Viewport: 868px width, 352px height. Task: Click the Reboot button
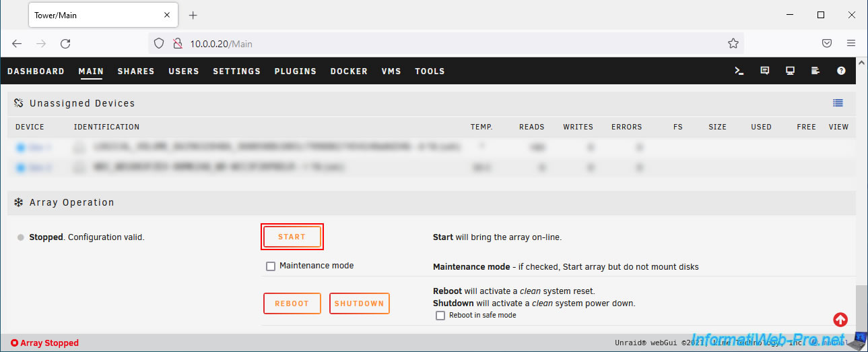tap(292, 303)
